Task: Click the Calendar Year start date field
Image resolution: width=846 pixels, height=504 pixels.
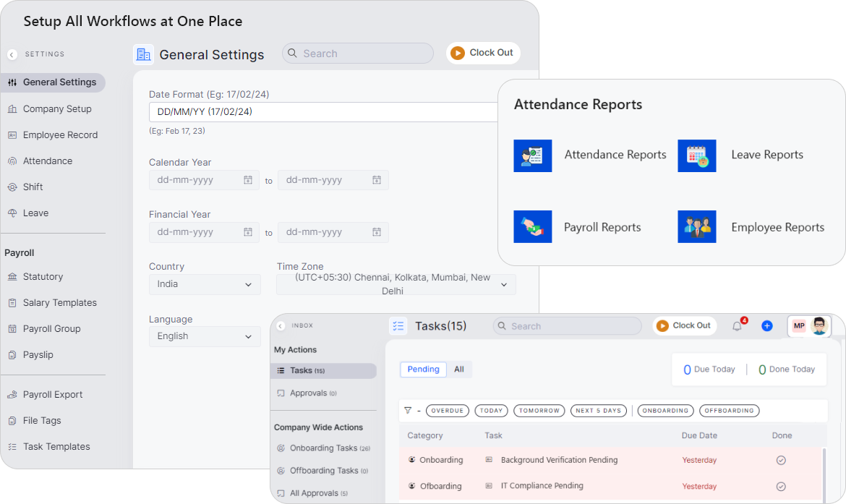Action: [x=204, y=180]
